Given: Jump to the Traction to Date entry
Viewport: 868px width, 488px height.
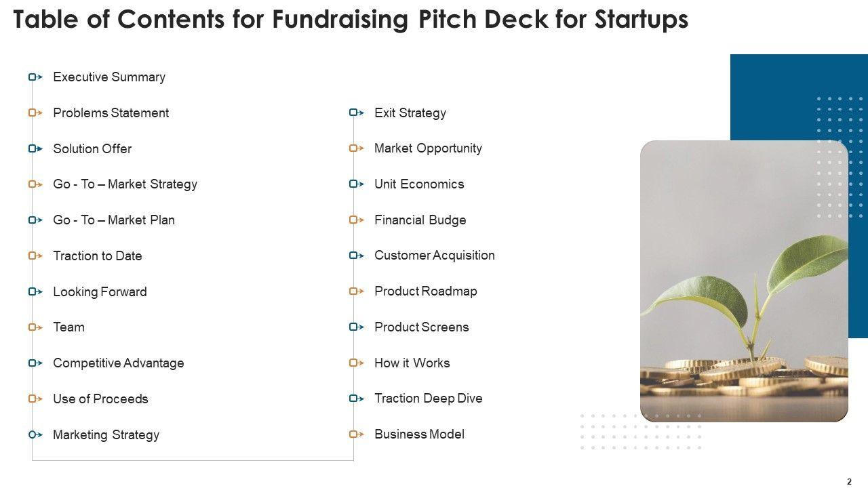Looking at the screenshot, I should [x=98, y=256].
